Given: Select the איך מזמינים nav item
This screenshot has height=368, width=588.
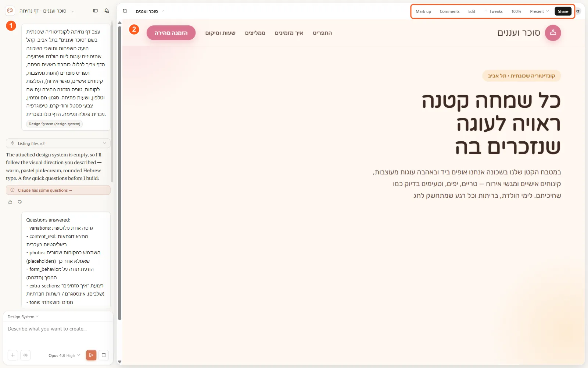Looking at the screenshot, I should [x=289, y=33].
